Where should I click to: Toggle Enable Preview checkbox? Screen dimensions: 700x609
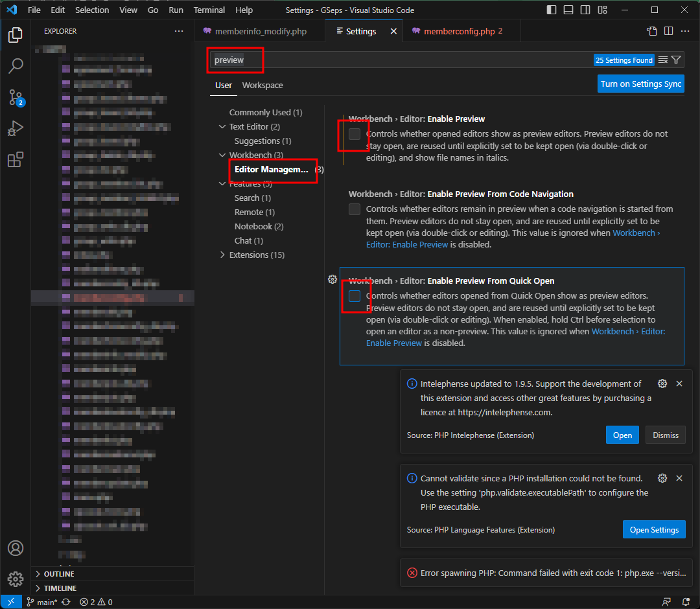point(355,134)
